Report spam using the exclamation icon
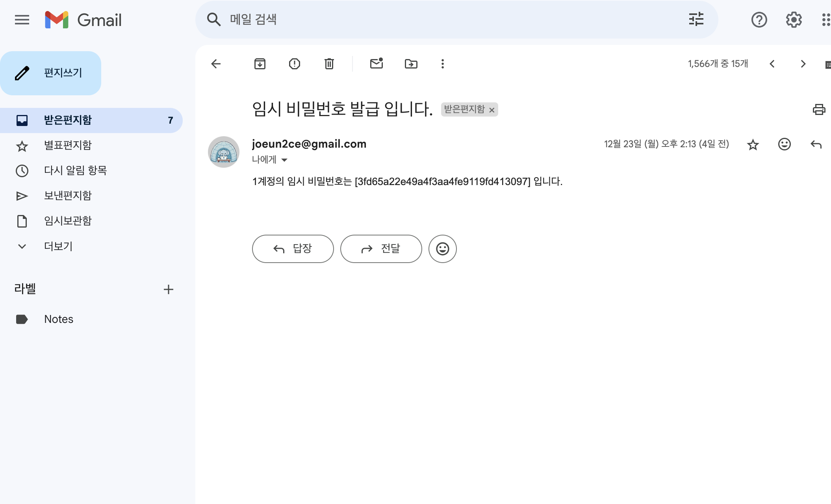Image resolution: width=831 pixels, height=504 pixels. 295,64
